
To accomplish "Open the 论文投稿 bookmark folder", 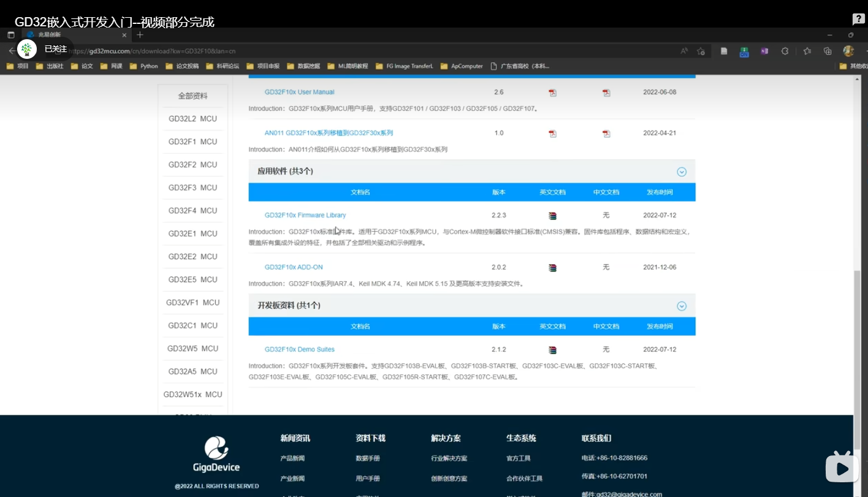I will (x=182, y=66).
